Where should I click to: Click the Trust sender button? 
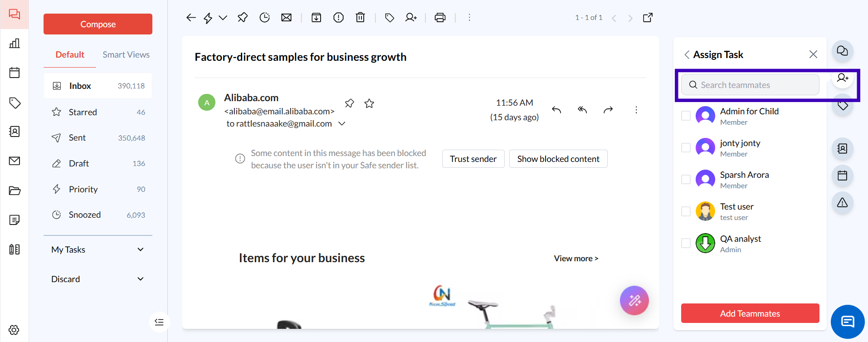[473, 159]
